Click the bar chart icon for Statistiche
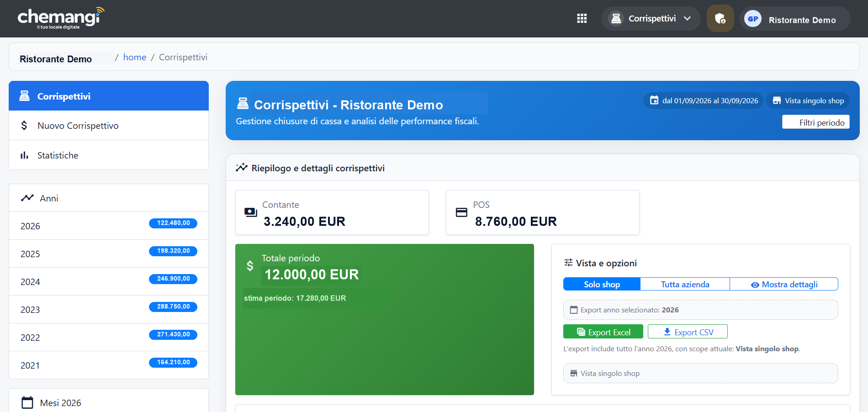 pyautogui.click(x=24, y=155)
